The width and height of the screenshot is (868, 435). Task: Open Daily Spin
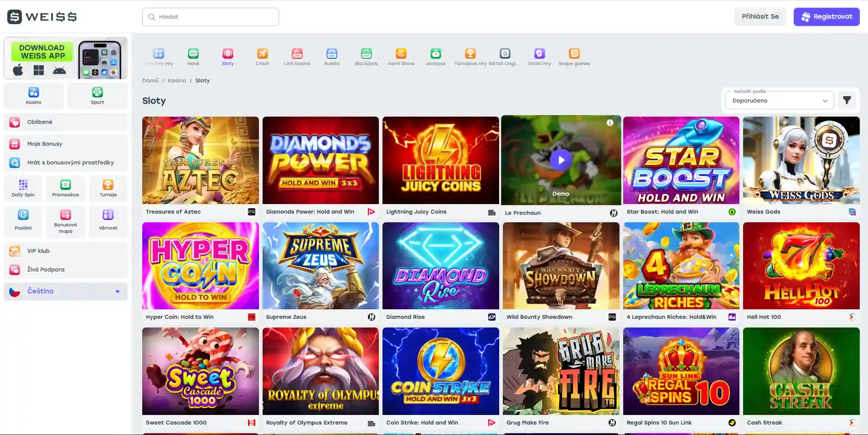pyautogui.click(x=23, y=188)
